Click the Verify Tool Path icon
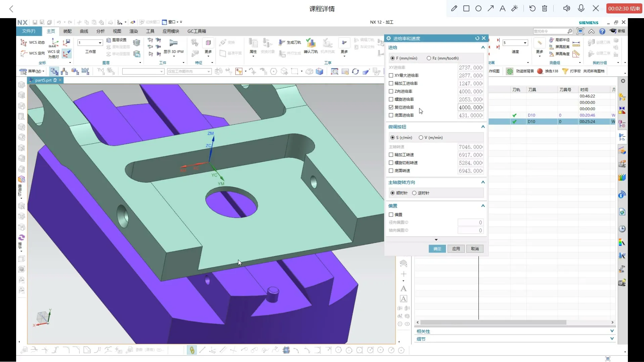644x362 pixels. tap(311, 46)
